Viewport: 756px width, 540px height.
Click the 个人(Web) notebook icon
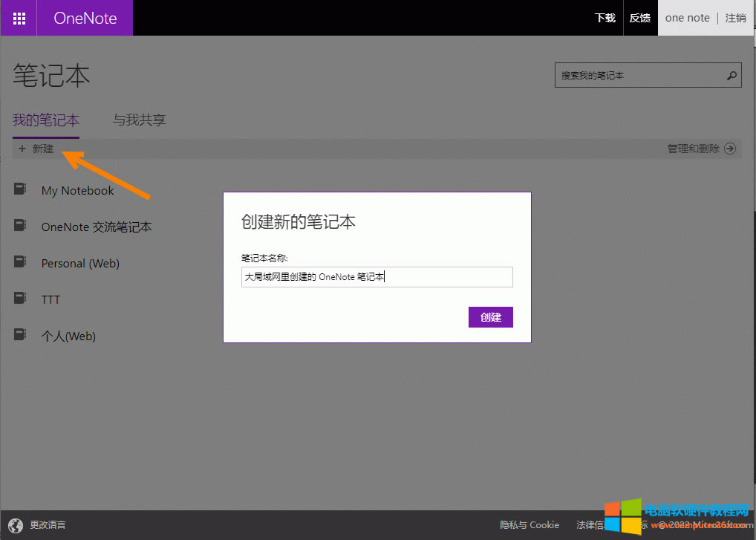click(x=20, y=335)
